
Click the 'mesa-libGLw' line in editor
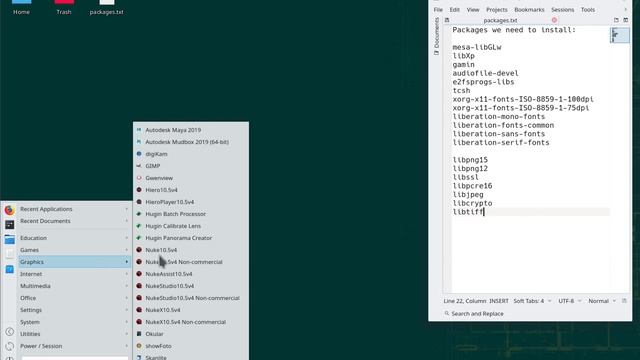tap(477, 47)
